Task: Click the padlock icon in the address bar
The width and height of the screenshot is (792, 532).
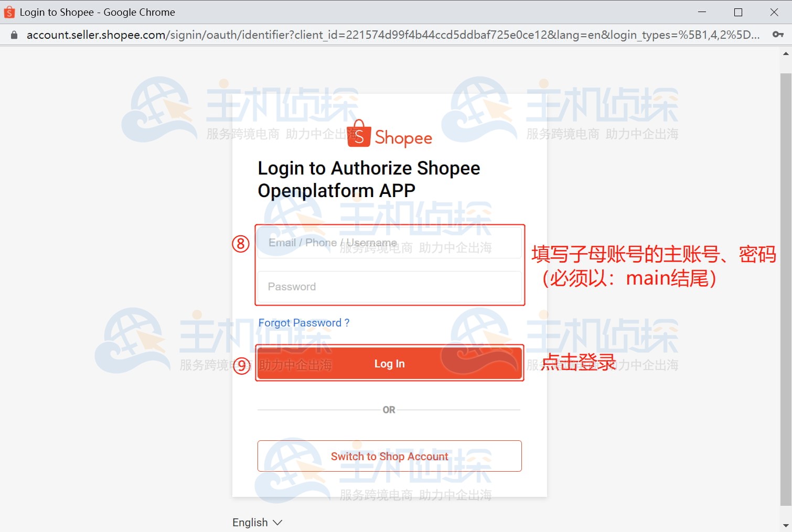Action: pyautogui.click(x=14, y=35)
